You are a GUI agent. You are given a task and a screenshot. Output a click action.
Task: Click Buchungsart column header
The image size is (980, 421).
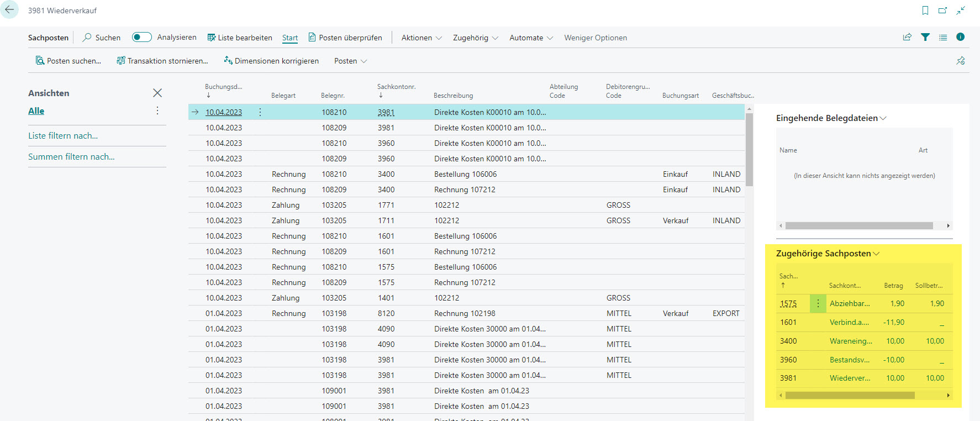pyautogui.click(x=681, y=96)
